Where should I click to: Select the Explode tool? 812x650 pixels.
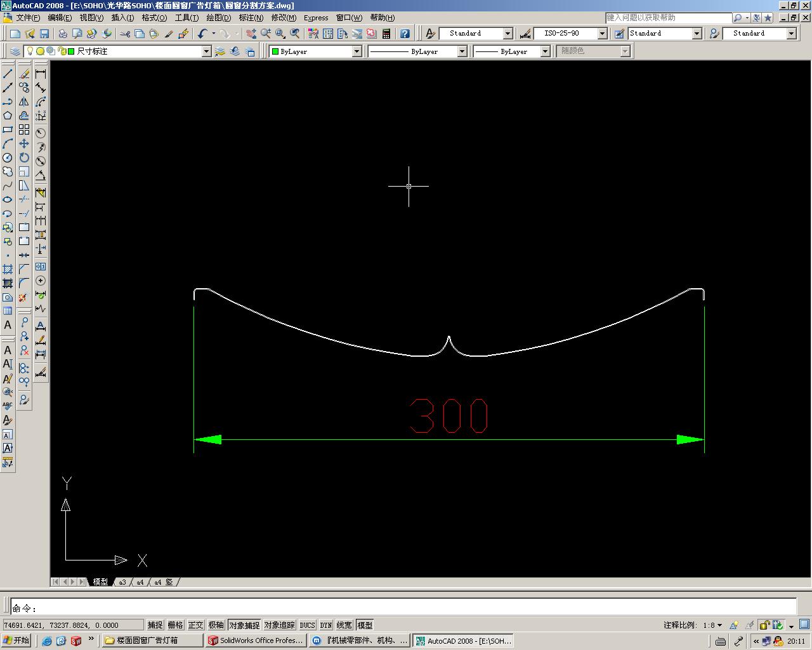pos(24,297)
